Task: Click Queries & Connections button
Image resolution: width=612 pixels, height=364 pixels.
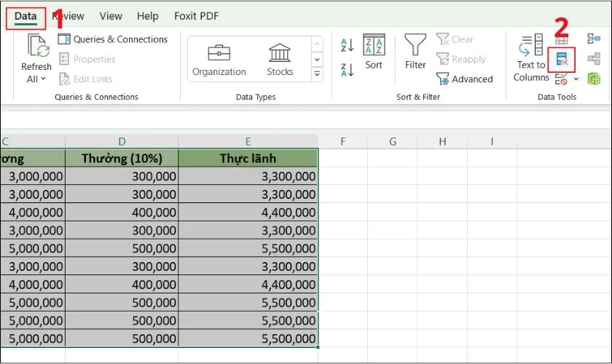Action: (113, 39)
